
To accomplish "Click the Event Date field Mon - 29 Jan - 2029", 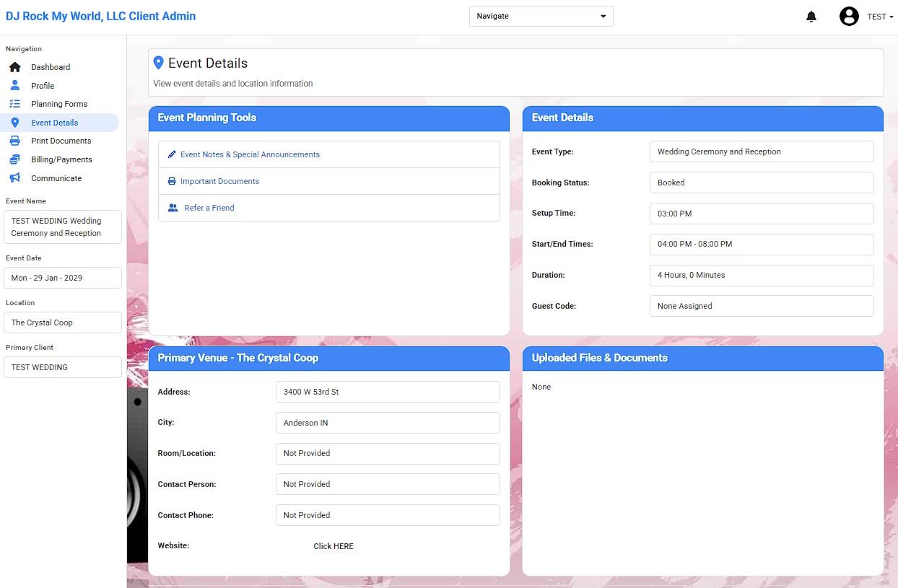I will coord(63,278).
